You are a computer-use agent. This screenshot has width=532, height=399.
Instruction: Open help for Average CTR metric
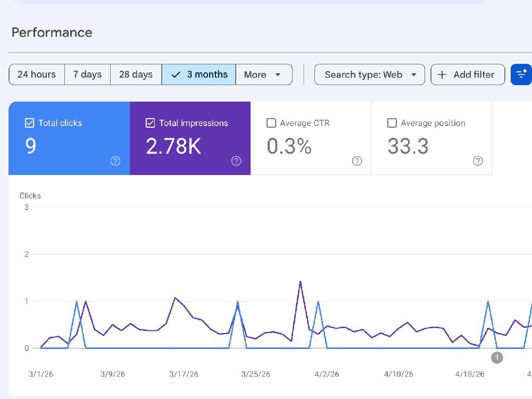(357, 161)
